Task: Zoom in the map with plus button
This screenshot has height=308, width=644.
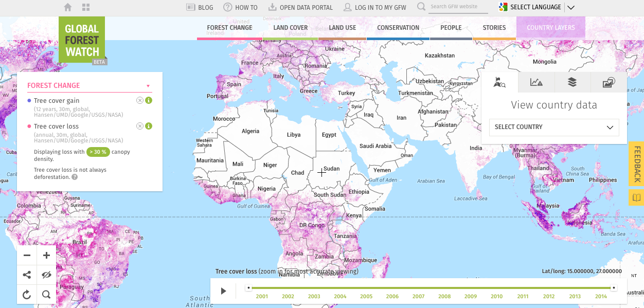Action: (x=46, y=256)
